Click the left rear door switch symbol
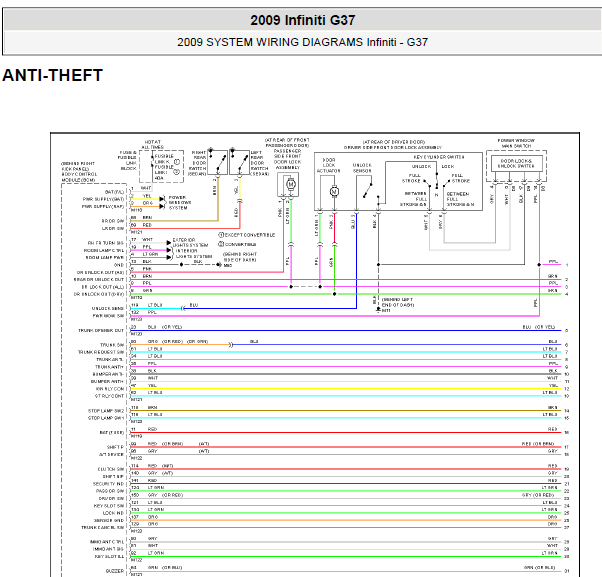 240,162
